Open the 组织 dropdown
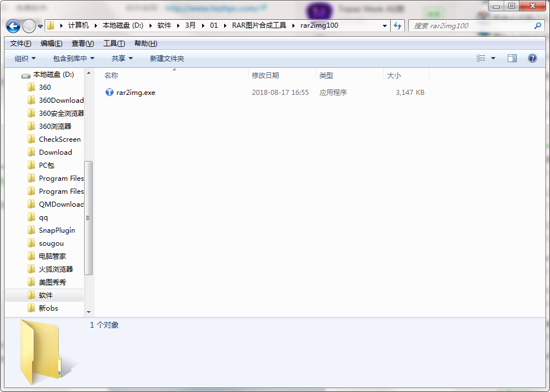550x392 pixels. point(25,59)
